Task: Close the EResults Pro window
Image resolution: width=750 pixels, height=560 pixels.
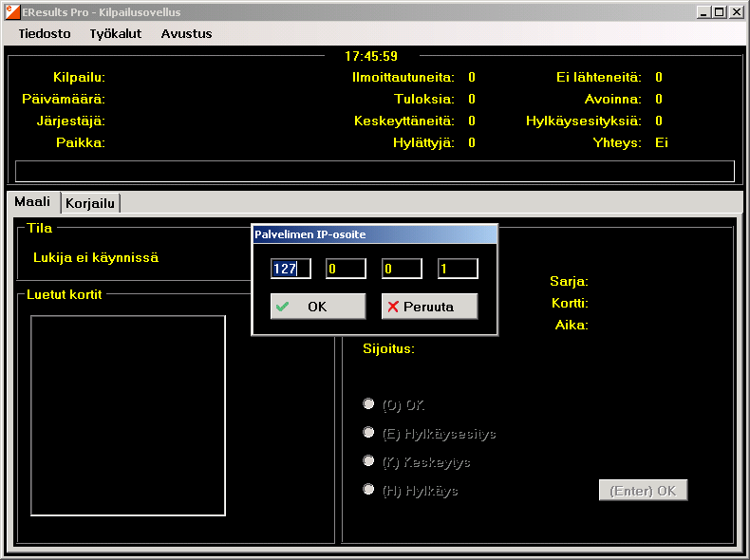Action: (737, 12)
